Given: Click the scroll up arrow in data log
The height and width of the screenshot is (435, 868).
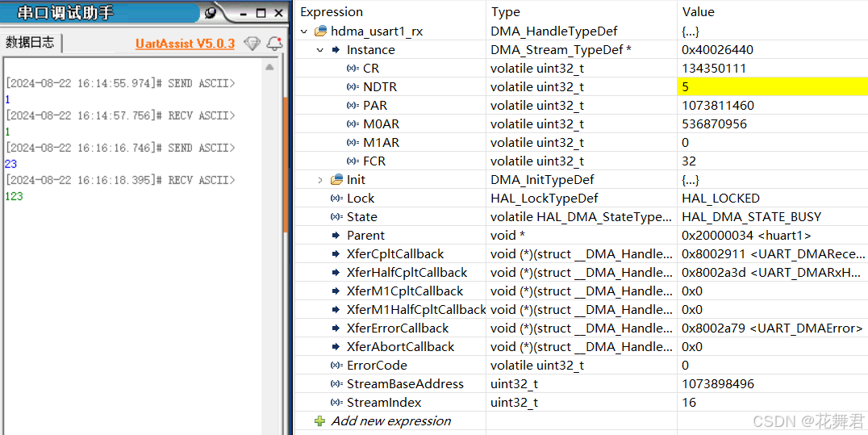Looking at the screenshot, I should pos(269,68).
